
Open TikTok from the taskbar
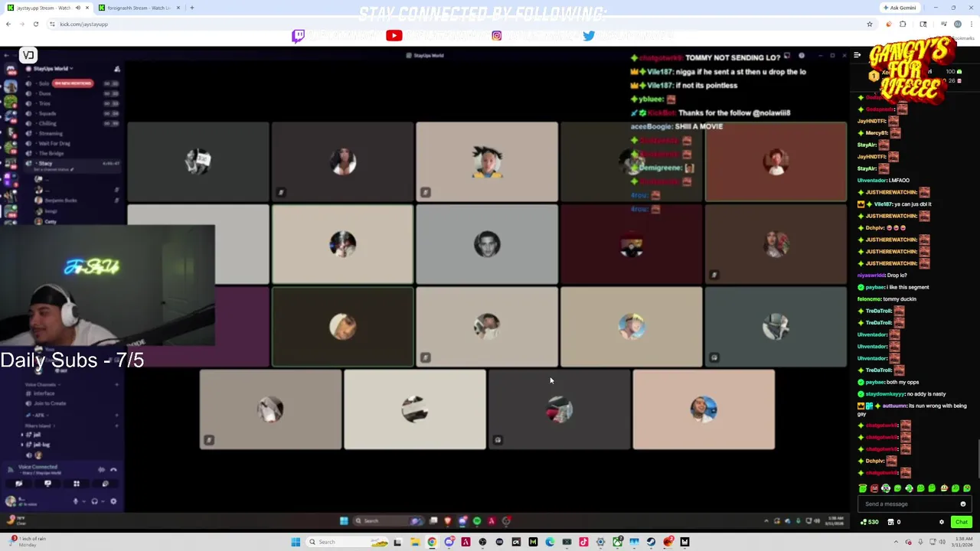tap(583, 542)
